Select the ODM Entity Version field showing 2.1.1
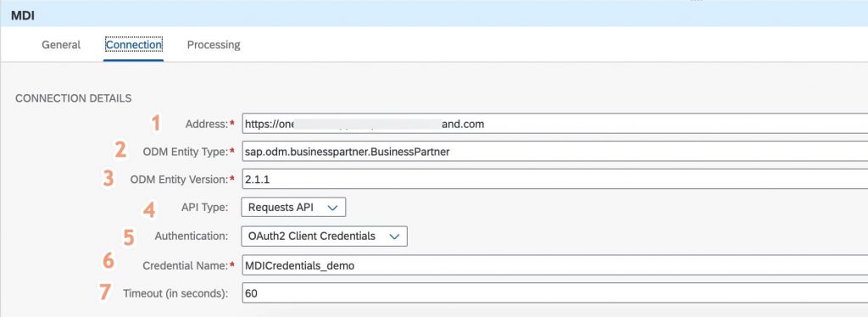 554,179
